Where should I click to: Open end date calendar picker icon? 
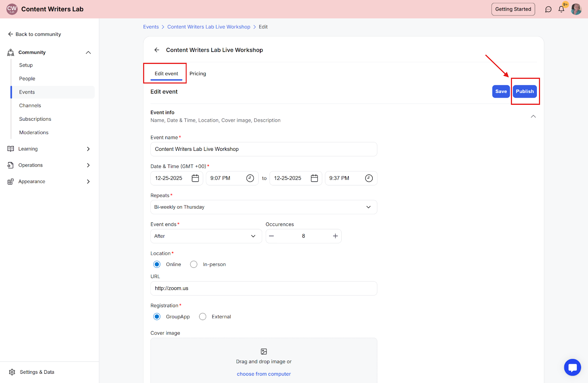pos(314,178)
